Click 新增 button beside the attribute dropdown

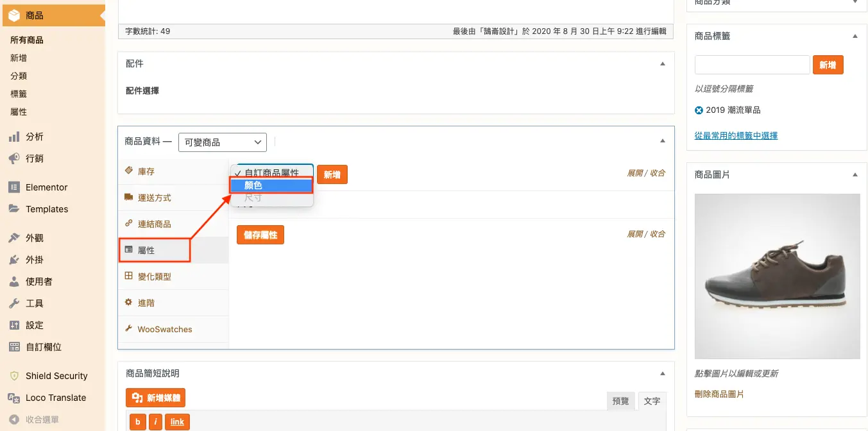point(332,174)
